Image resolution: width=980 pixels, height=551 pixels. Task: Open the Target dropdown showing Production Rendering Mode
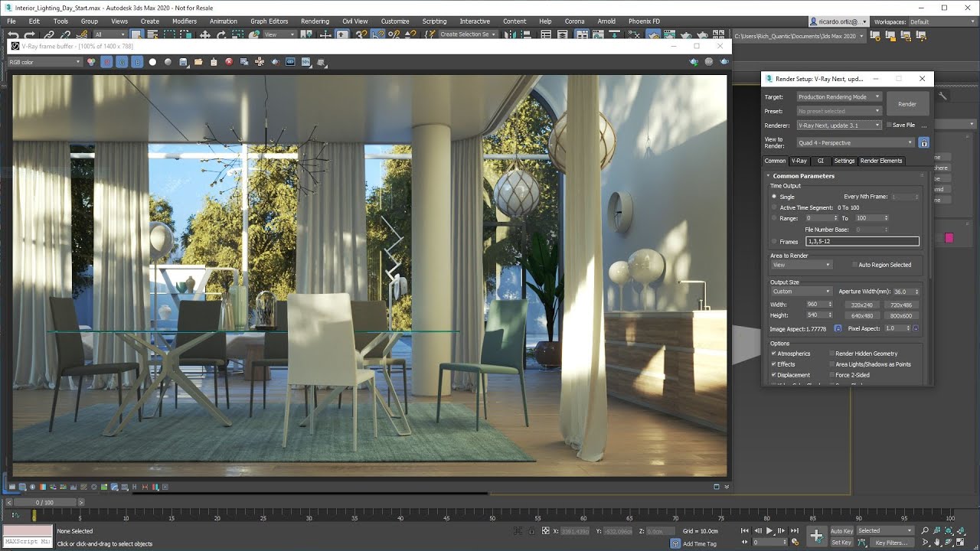pos(839,97)
